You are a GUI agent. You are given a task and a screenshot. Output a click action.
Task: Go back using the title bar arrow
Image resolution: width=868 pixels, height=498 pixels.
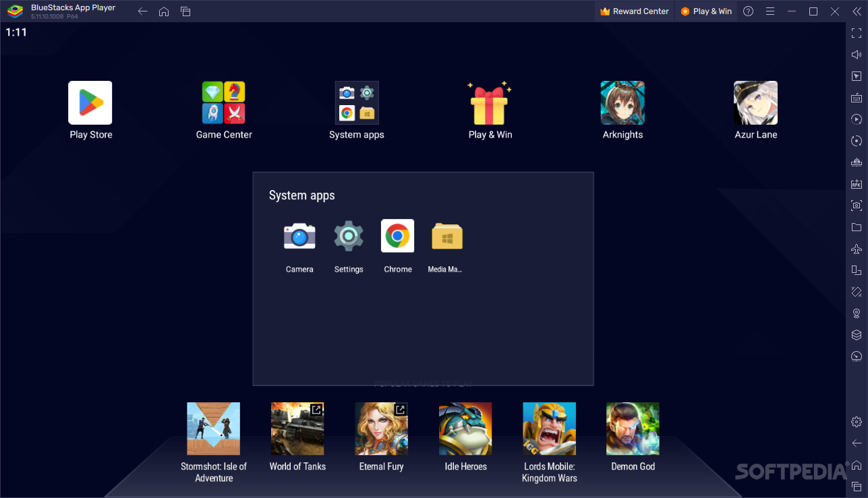point(142,11)
